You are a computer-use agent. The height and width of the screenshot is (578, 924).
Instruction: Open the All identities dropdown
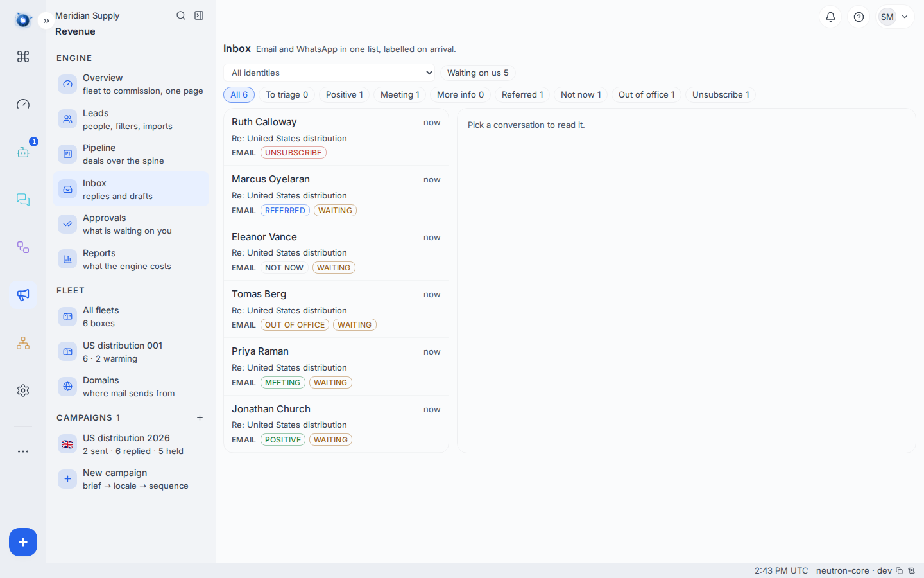329,73
